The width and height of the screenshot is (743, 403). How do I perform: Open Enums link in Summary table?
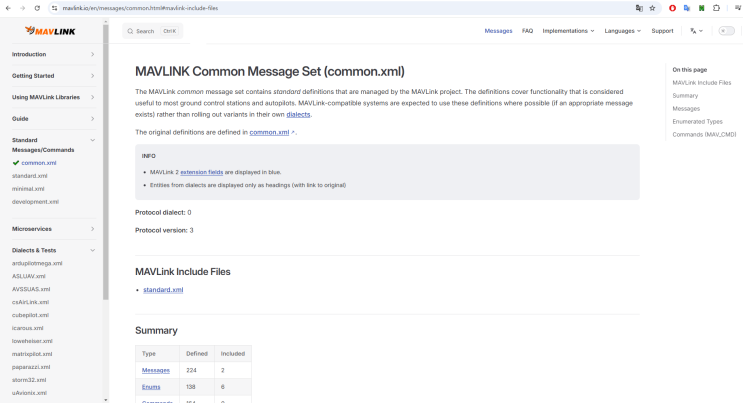pyautogui.click(x=151, y=387)
